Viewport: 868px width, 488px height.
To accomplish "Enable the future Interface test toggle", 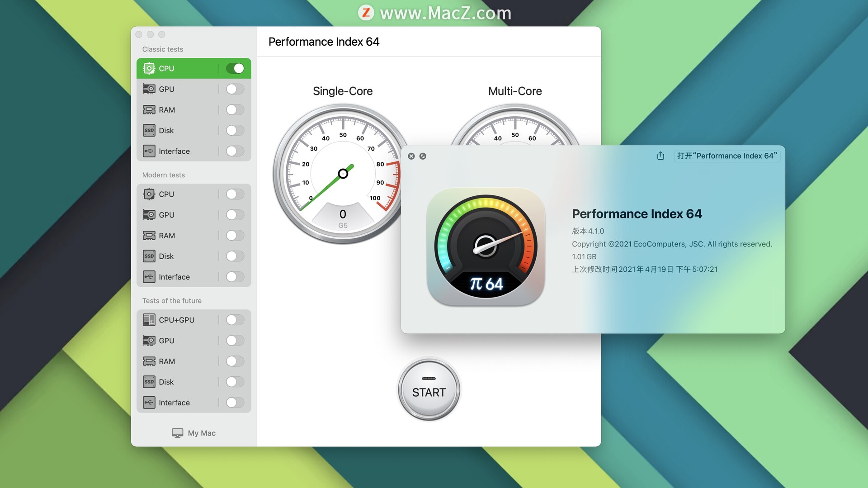I will pos(235,403).
